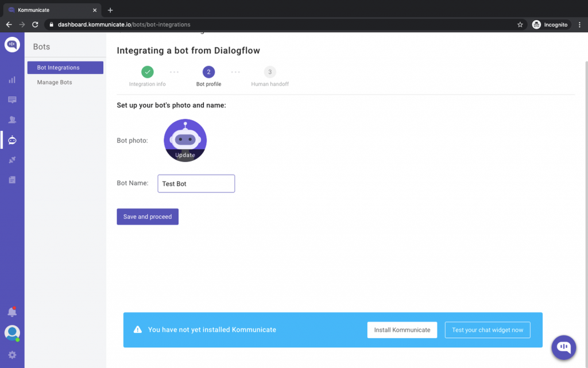Screen dimensions: 588x368
Task: Click Test your chat widget now
Action: click(488, 330)
